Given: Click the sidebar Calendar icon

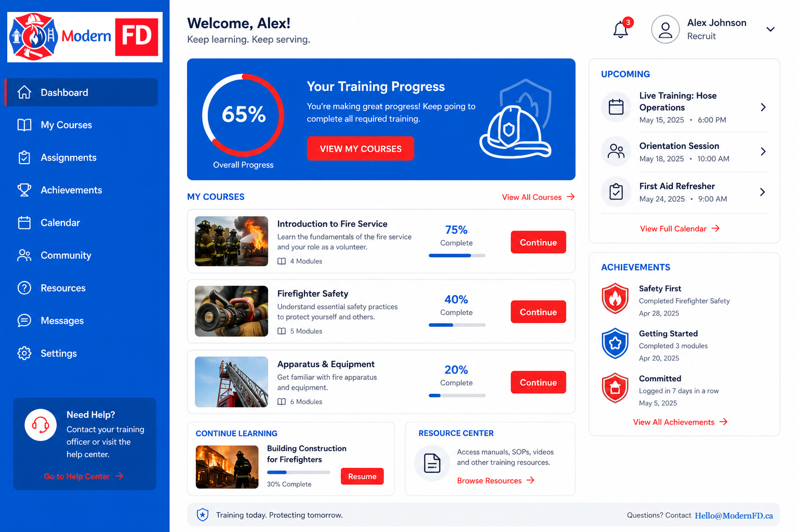Looking at the screenshot, I should pos(24,222).
